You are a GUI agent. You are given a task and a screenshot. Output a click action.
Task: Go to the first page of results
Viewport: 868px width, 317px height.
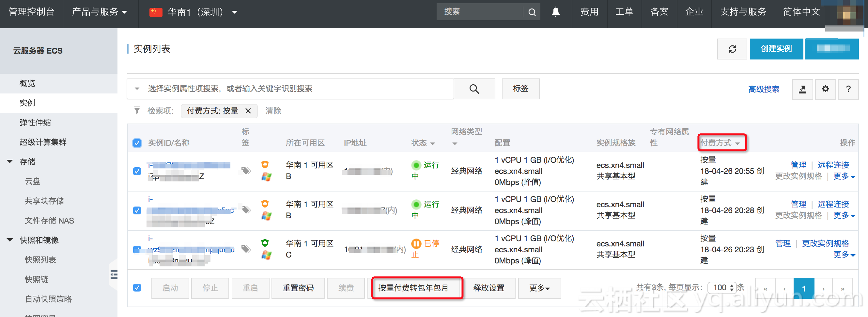click(766, 288)
